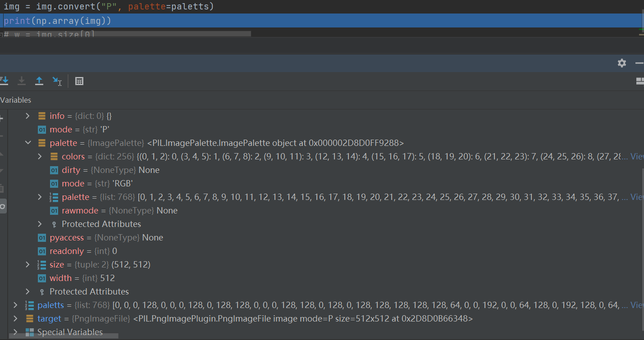
Task: Click the Step Out debugger icon
Action: pyautogui.click(x=39, y=81)
